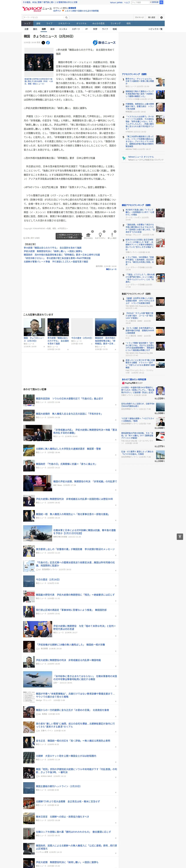Image resolution: width=186 pixels, height=868 pixels.
Task: Click the Yahoo! JAPAN news logo
Action: [x=37, y=9]
